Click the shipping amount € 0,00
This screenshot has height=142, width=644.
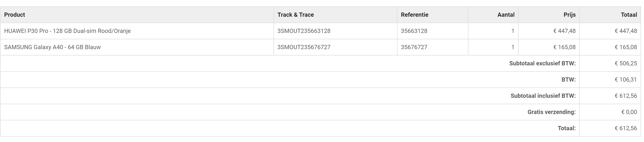(629, 112)
